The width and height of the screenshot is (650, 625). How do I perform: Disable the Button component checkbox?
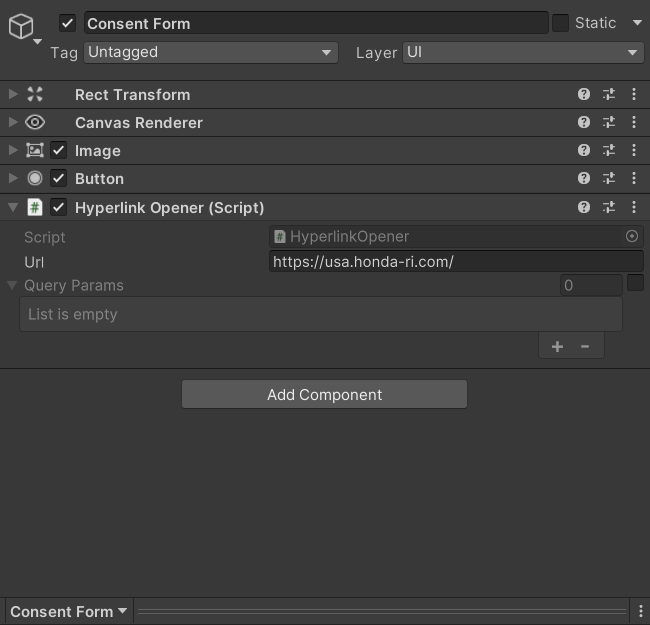pos(58,178)
